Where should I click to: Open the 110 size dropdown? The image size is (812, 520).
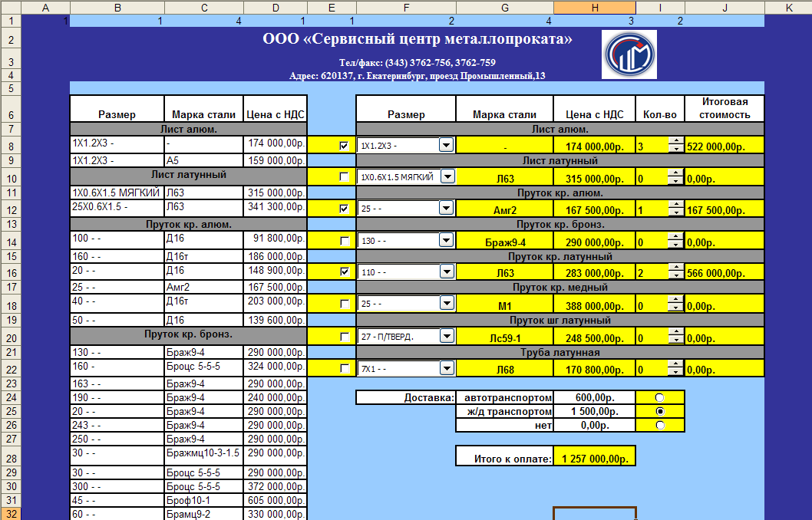click(447, 272)
